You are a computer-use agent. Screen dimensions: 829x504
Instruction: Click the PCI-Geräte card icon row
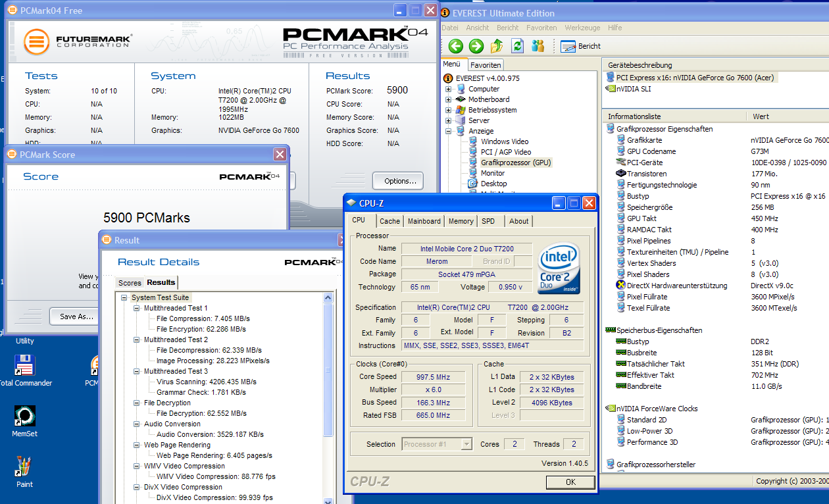coord(620,163)
